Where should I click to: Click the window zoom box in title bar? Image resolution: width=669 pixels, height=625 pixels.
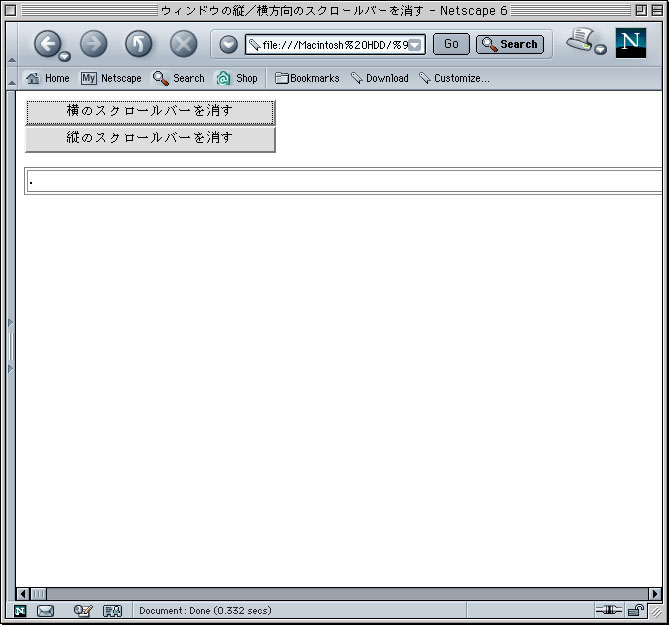[x=641, y=10]
